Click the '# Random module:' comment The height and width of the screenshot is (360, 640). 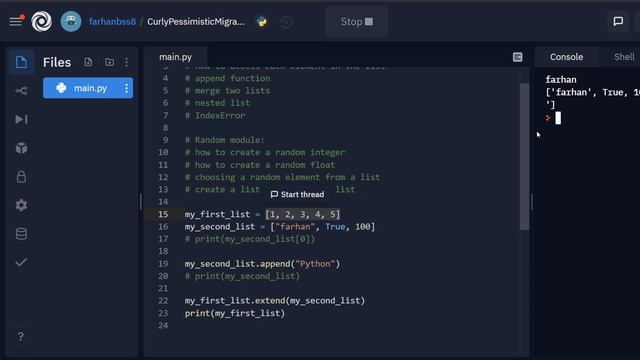pos(224,140)
